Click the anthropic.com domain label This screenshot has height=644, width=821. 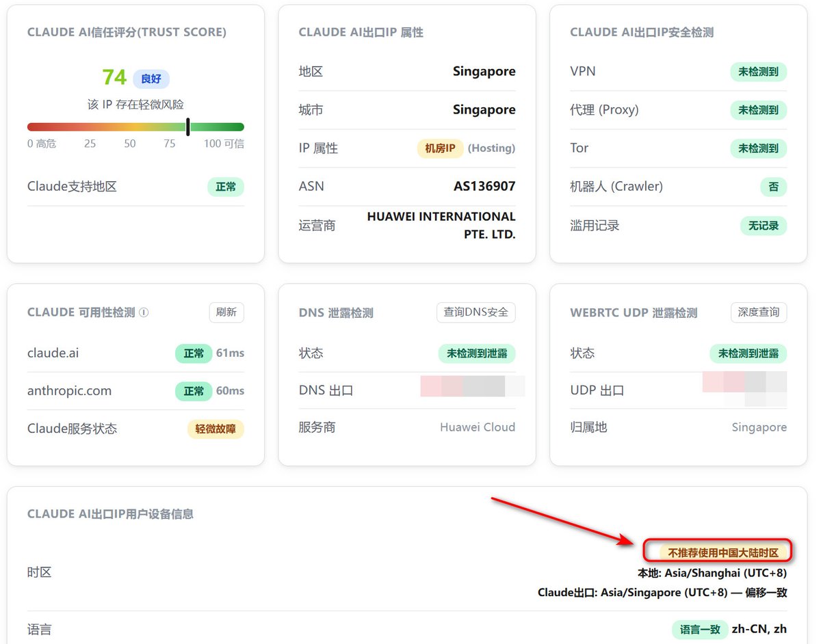69,391
